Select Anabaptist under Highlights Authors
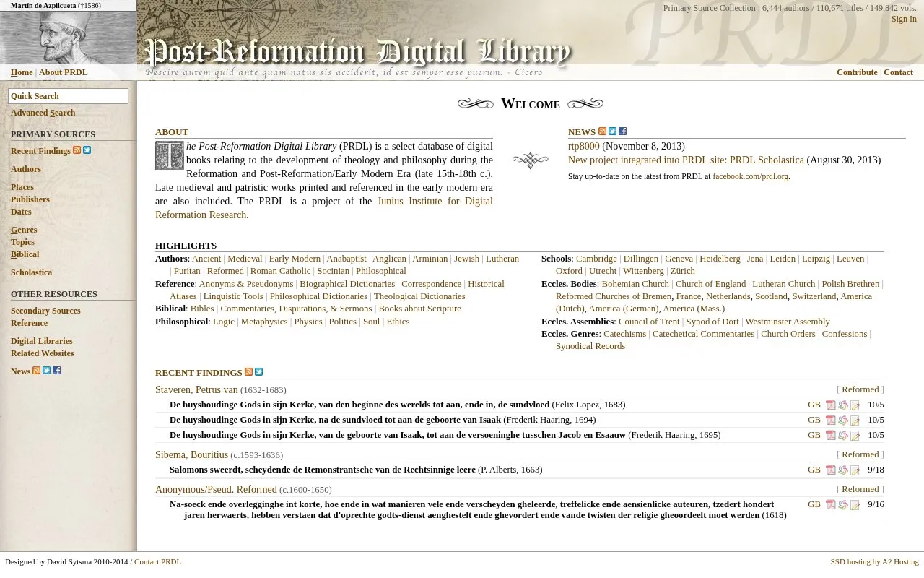This screenshot has height=578, width=924. [x=346, y=259]
